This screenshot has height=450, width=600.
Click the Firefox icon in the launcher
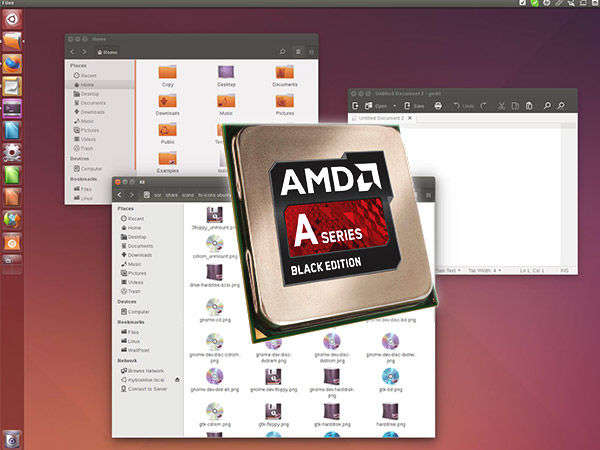pyautogui.click(x=12, y=62)
